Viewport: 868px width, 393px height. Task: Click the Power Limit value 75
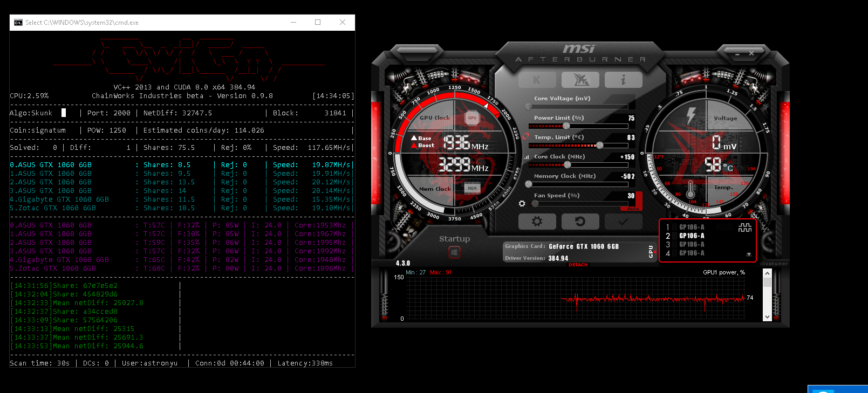pyautogui.click(x=631, y=118)
